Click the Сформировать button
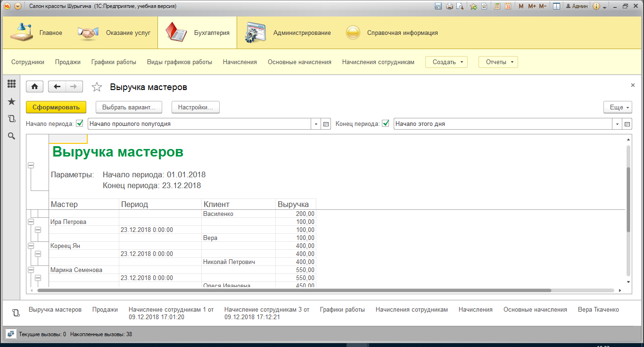 [56, 107]
